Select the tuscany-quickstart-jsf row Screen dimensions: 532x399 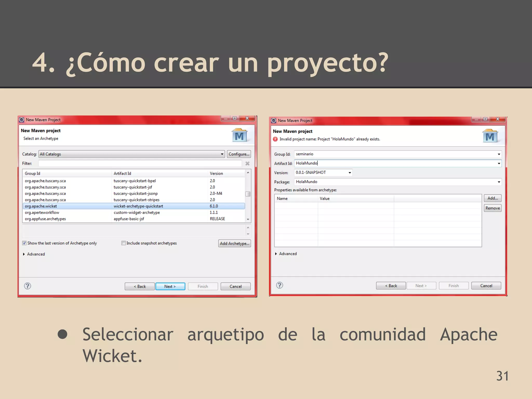[134, 187]
